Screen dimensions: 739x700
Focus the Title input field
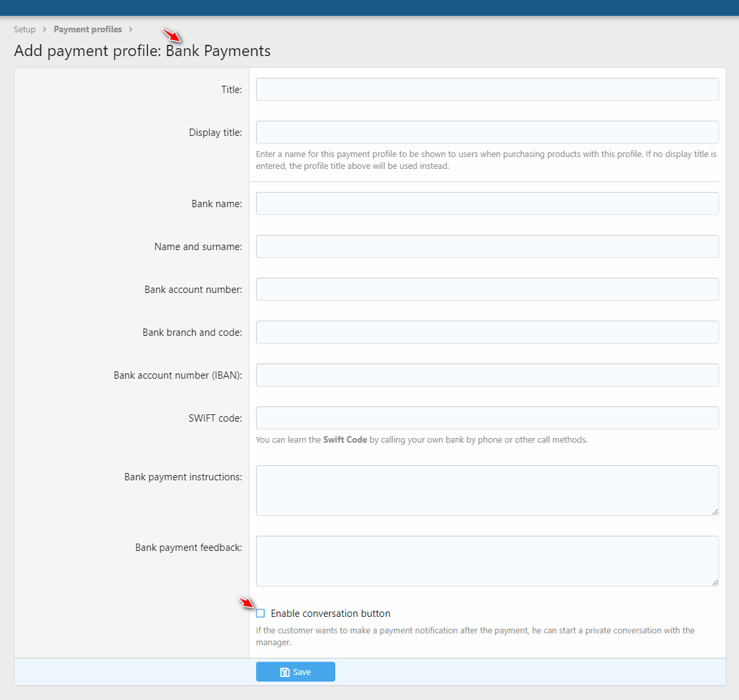pos(487,90)
